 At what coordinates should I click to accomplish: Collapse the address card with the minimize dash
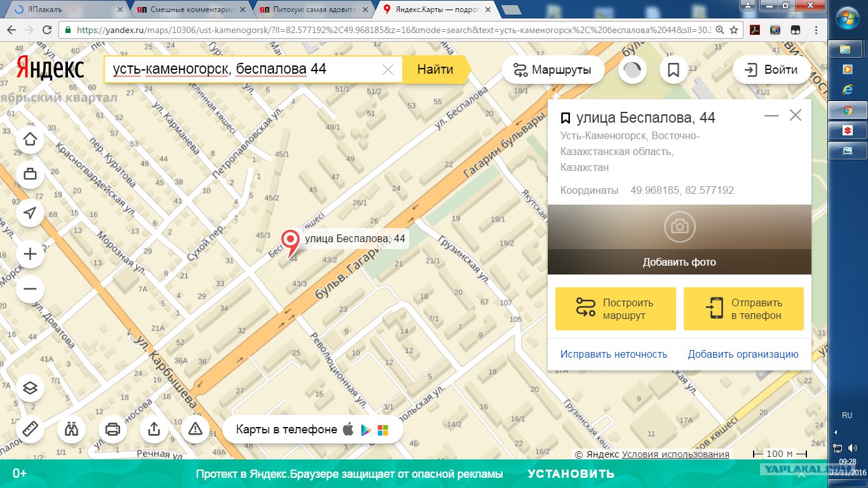coord(771,116)
